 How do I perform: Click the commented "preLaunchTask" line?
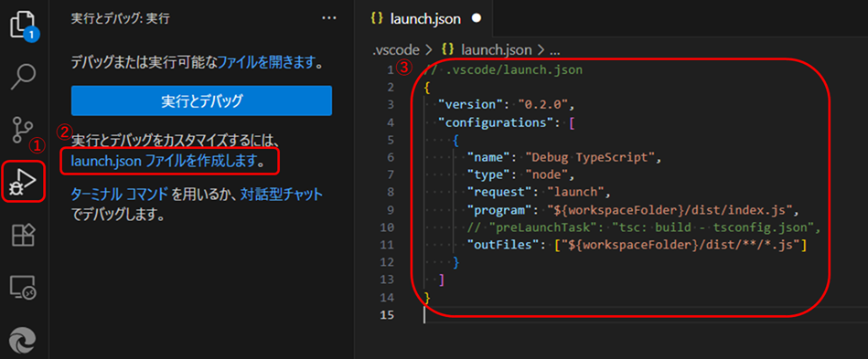coord(643,227)
